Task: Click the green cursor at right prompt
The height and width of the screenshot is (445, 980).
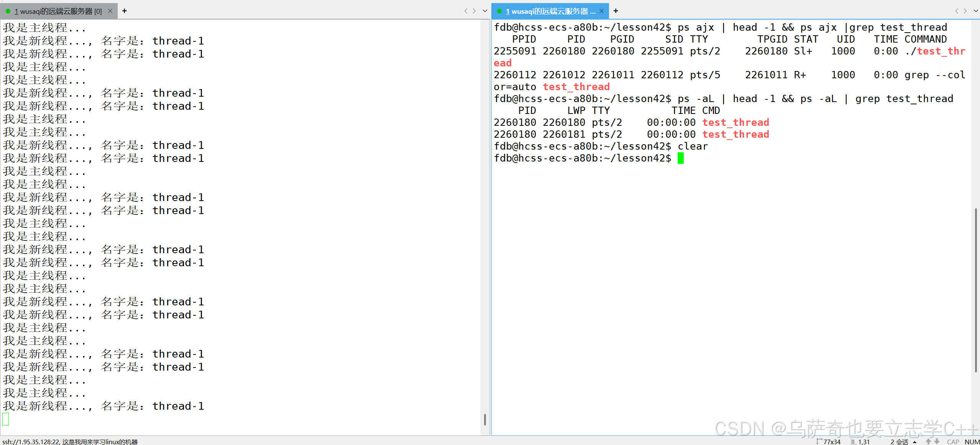Action: [x=681, y=158]
